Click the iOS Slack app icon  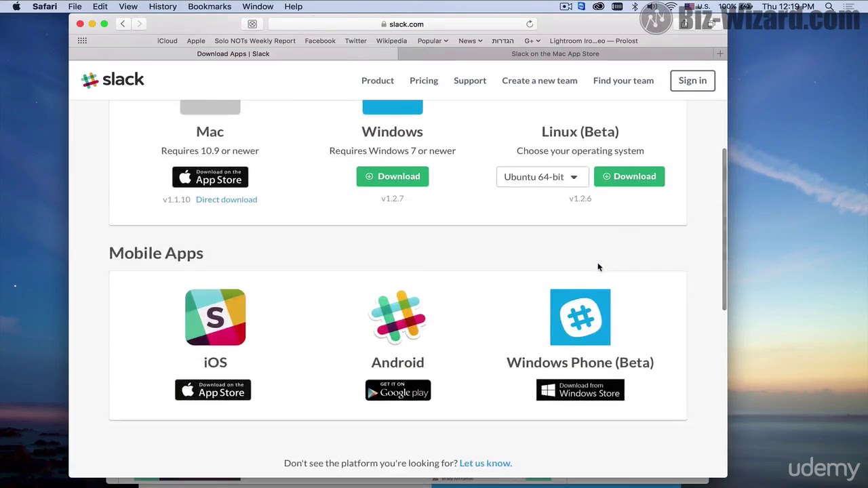(x=215, y=317)
